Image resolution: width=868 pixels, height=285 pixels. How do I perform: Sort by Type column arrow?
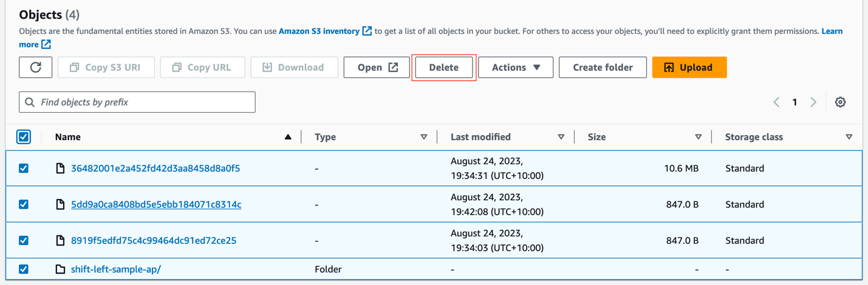click(x=424, y=137)
